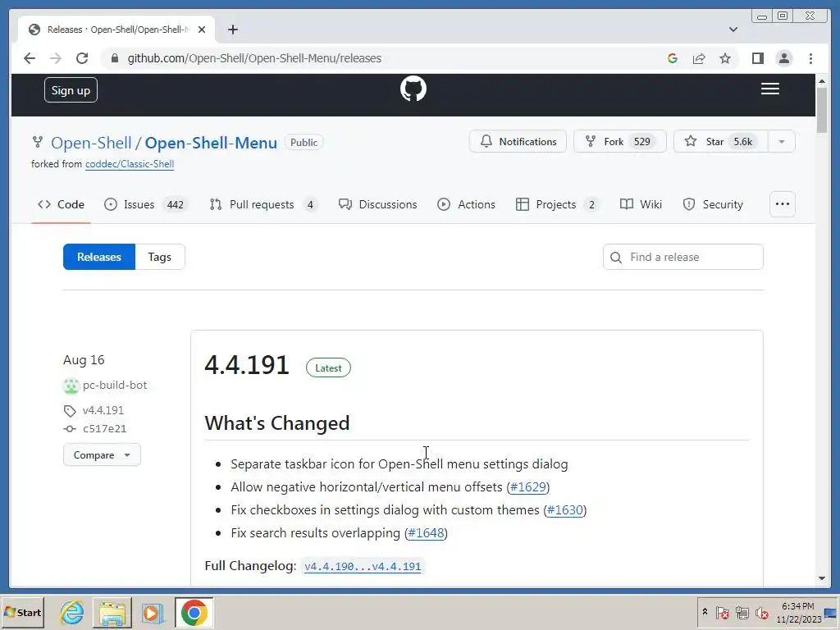Image resolution: width=840 pixels, height=630 pixels.
Task: Click the Show desktop tray icon
Action: (831, 612)
